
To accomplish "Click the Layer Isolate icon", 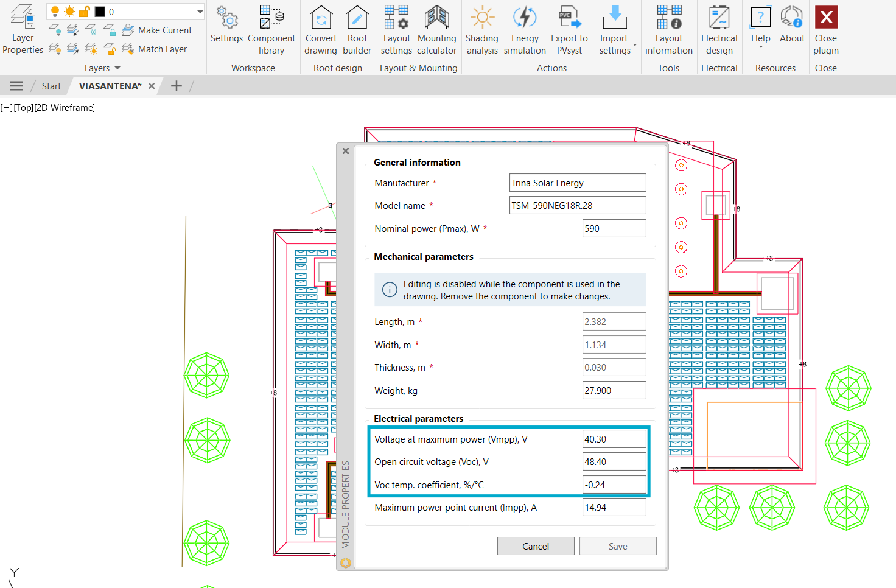I will (73, 30).
